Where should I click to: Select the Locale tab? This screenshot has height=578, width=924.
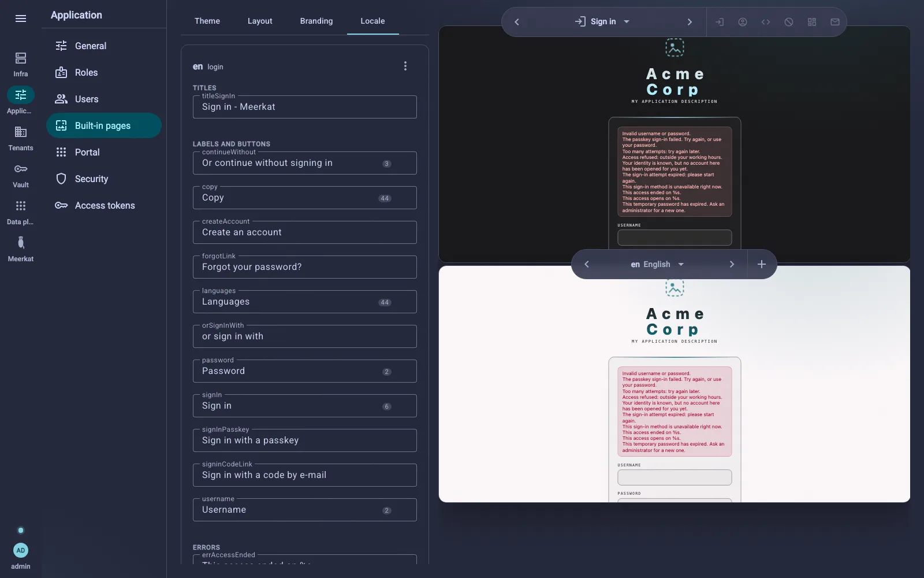pyautogui.click(x=372, y=21)
